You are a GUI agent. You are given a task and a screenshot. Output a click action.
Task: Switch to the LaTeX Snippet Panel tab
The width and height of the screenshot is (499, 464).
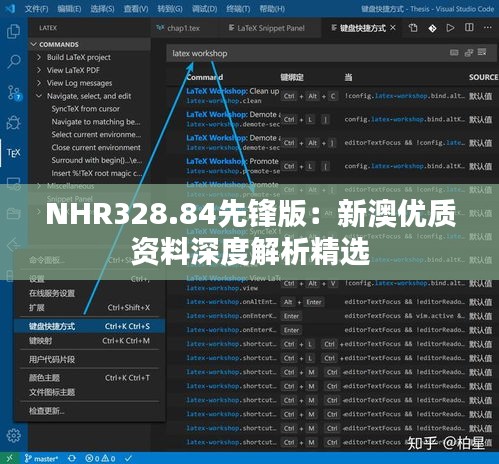point(270,28)
